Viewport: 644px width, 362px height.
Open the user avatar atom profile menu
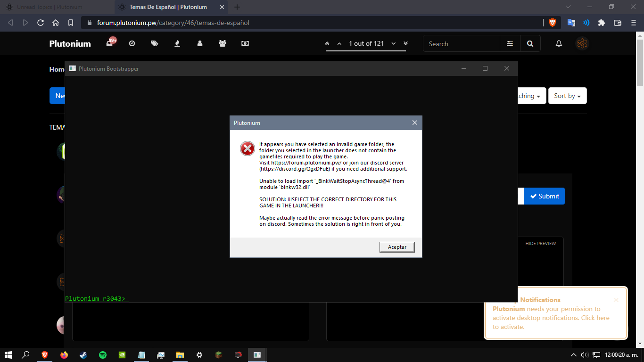tap(582, 44)
